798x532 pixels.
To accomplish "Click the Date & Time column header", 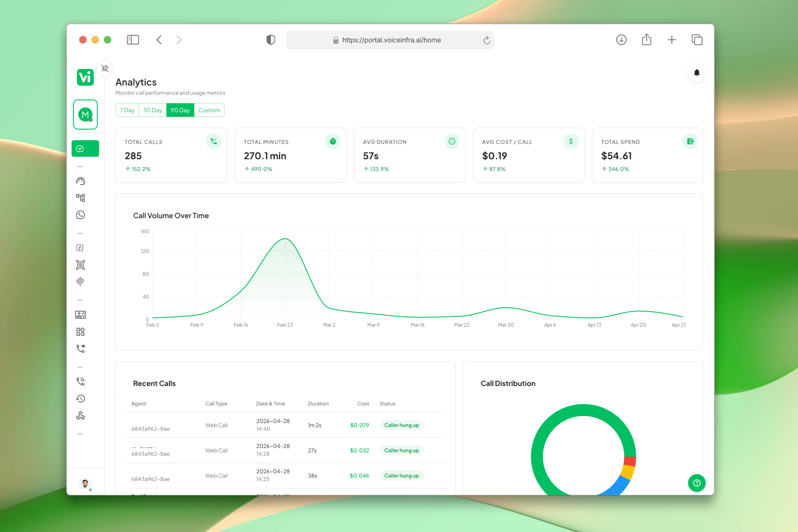I will pyautogui.click(x=271, y=404).
